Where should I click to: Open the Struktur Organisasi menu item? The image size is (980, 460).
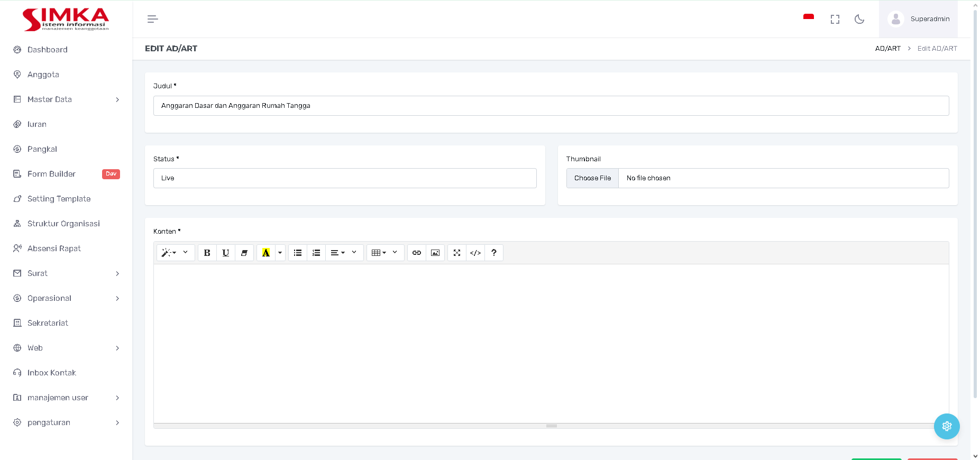pos(63,224)
